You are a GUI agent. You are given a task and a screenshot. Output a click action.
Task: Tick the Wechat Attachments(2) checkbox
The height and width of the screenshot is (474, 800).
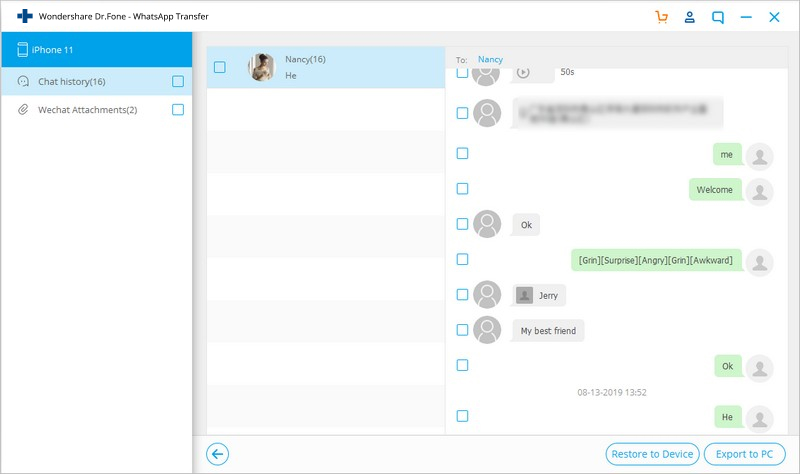pos(178,110)
